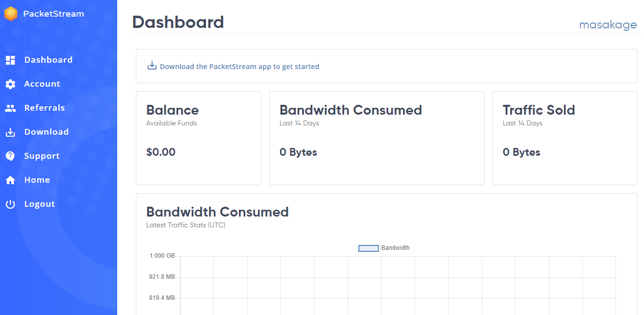Screen dimensions: 644x315
Task: Toggle the Bandwidth legend color swatch
Action: pyautogui.click(x=368, y=248)
